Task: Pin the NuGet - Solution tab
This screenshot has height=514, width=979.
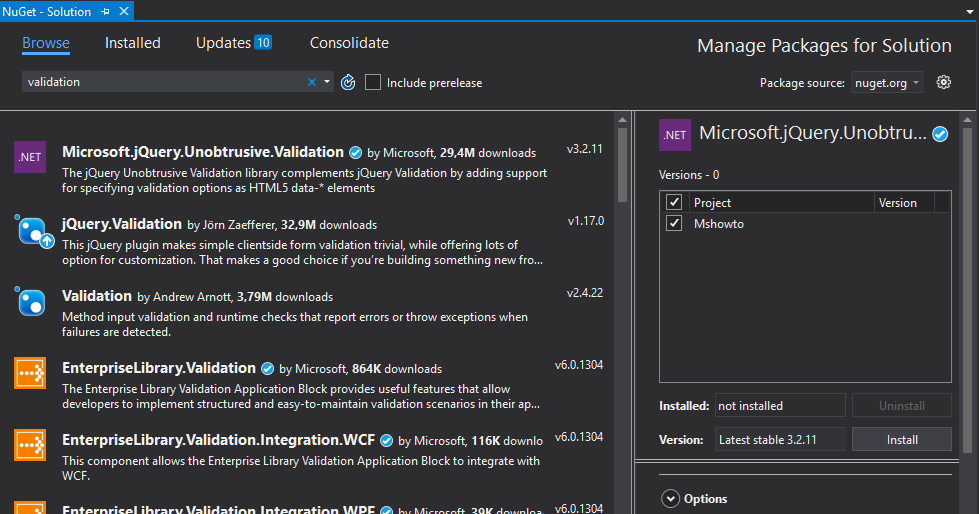Action: point(106,11)
